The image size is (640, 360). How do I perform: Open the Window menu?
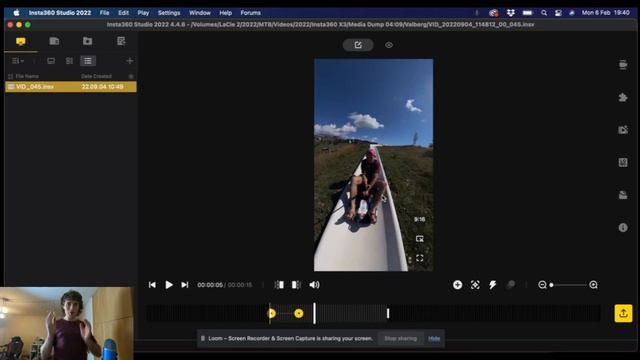click(x=200, y=13)
